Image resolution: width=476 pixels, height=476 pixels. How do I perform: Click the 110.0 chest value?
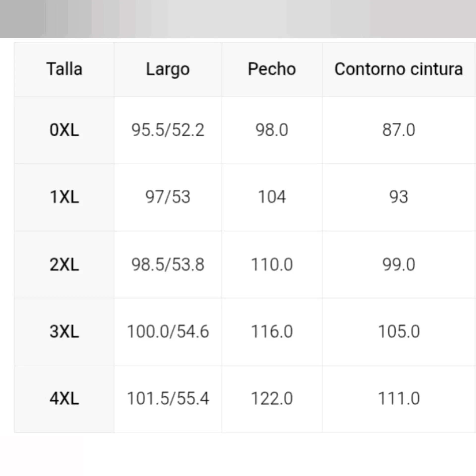coord(272,265)
